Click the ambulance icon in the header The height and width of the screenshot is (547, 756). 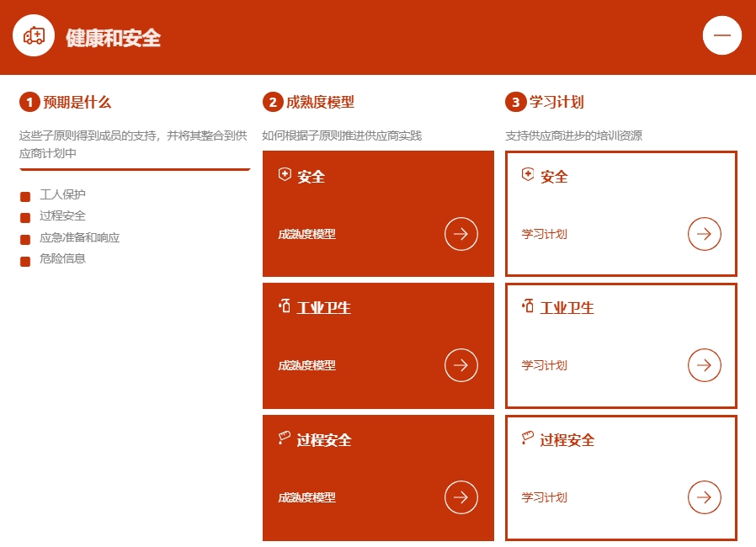pos(34,35)
